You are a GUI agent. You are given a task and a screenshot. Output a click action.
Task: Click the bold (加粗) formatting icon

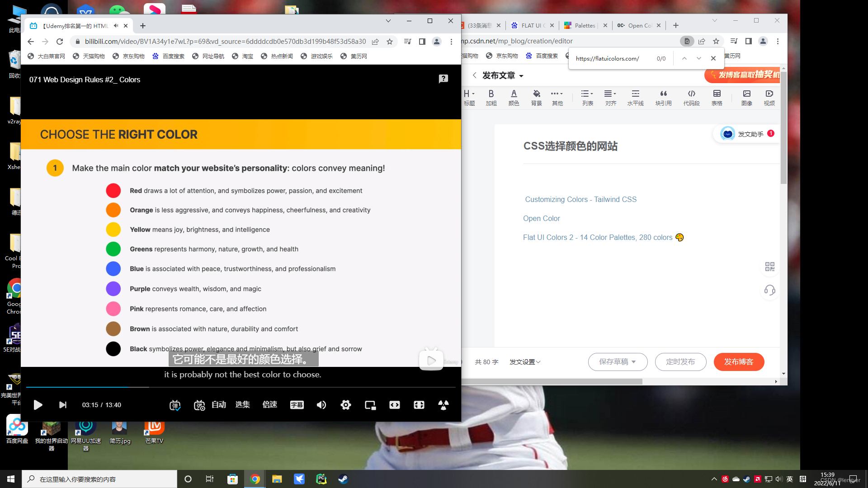tap(491, 97)
